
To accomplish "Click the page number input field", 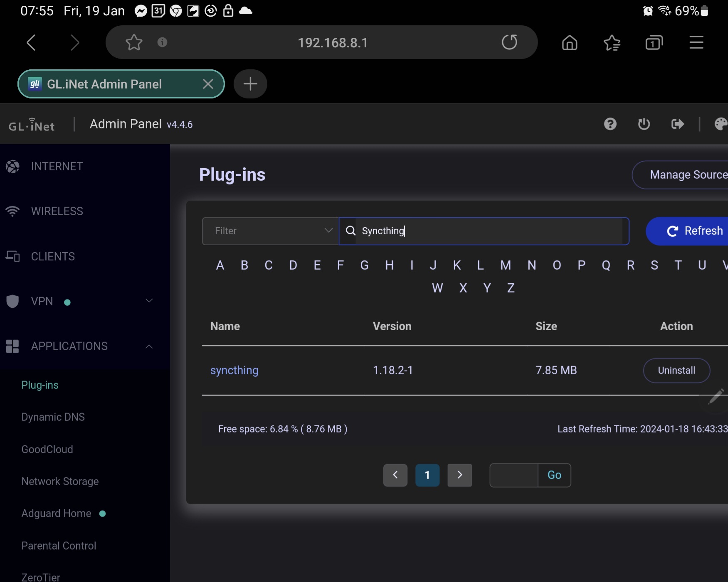I will (514, 475).
